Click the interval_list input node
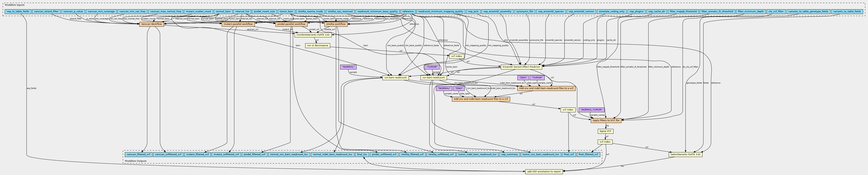This screenshot has height=175, width=868. click(242, 11)
